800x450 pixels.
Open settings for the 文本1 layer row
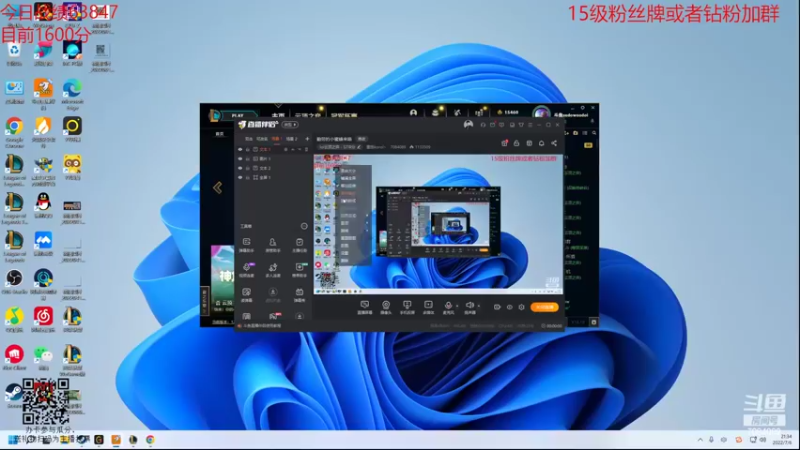click(x=286, y=149)
